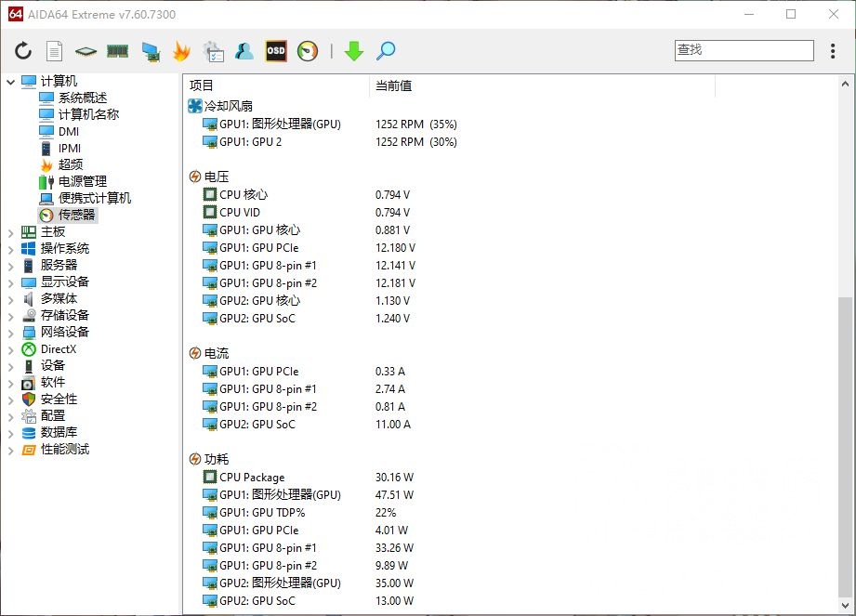Expand the 主板 node
Viewport: 856px width, 616px height.
(9, 230)
